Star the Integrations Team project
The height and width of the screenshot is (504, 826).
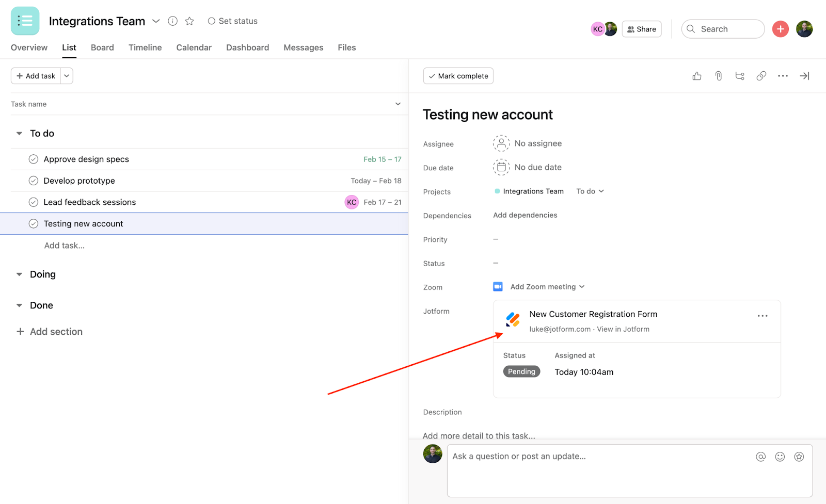(x=189, y=21)
